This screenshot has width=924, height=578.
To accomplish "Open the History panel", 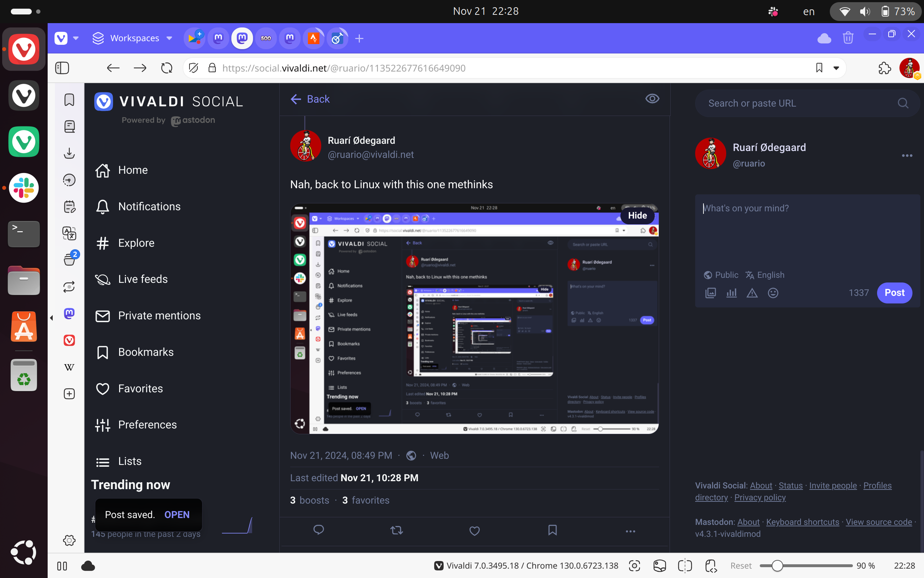I will 69,180.
